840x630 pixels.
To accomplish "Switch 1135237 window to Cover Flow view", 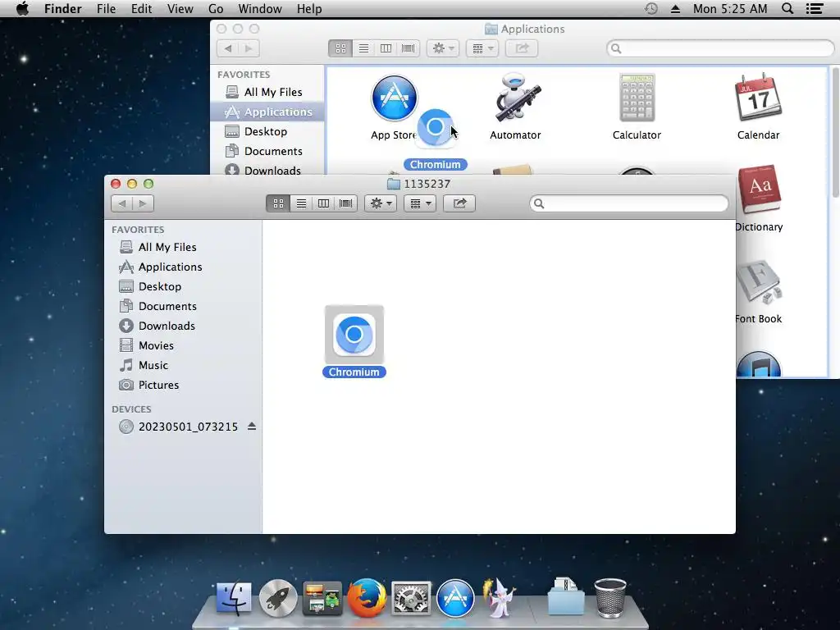I will pyautogui.click(x=346, y=203).
